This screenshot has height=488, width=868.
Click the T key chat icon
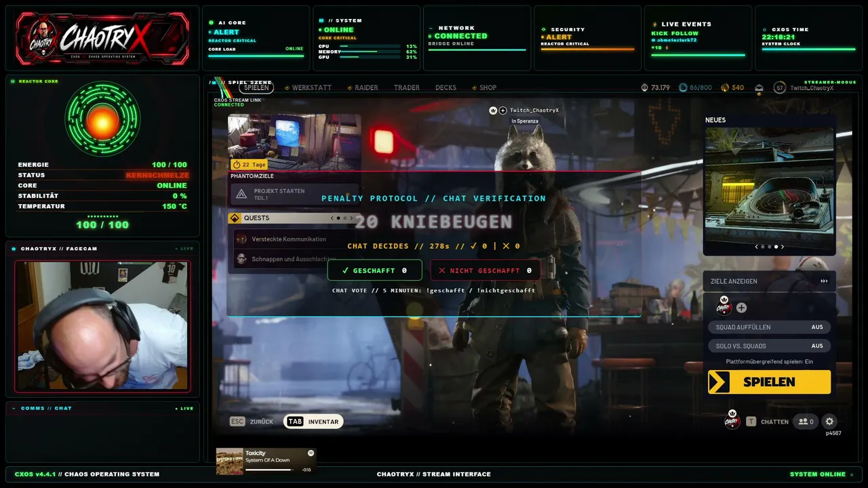(x=751, y=422)
